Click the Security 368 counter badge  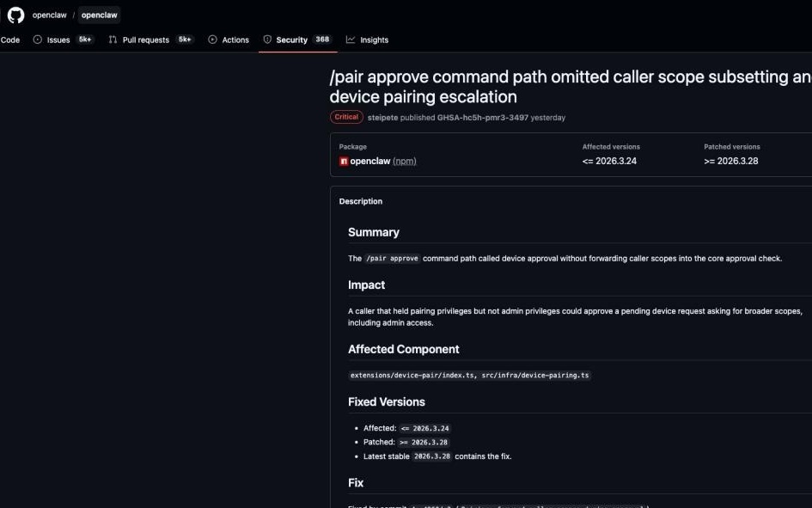[x=322, y=40]
